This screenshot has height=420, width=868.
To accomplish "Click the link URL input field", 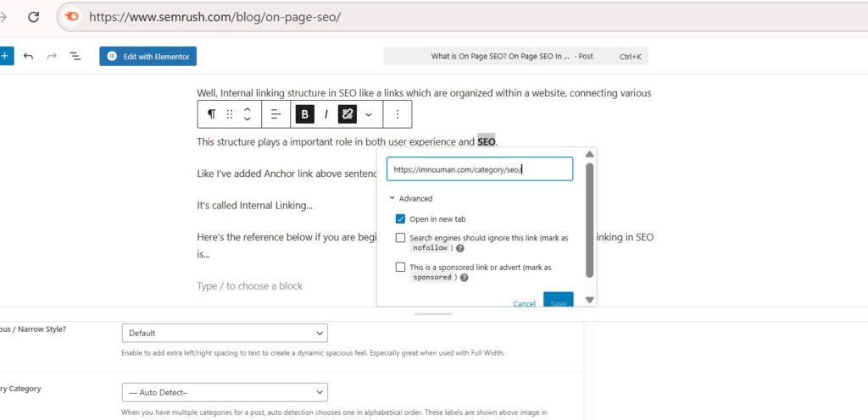I will [480, 169].
